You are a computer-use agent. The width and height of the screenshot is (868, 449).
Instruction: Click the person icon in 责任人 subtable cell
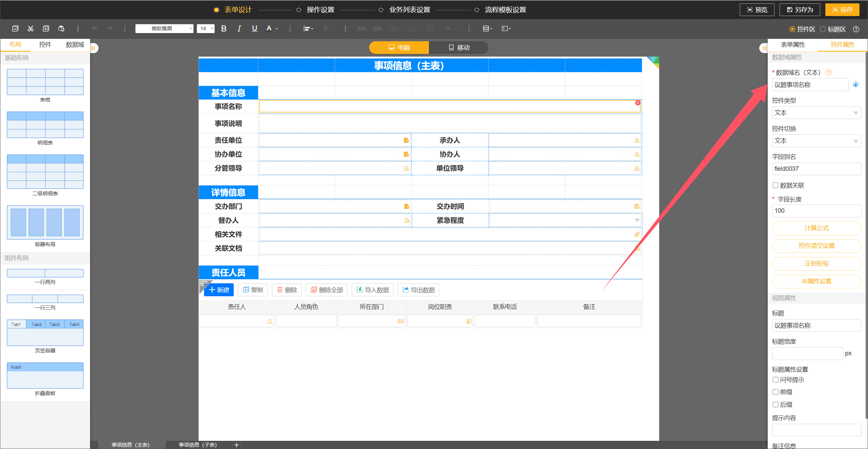(x=270, y=321)
